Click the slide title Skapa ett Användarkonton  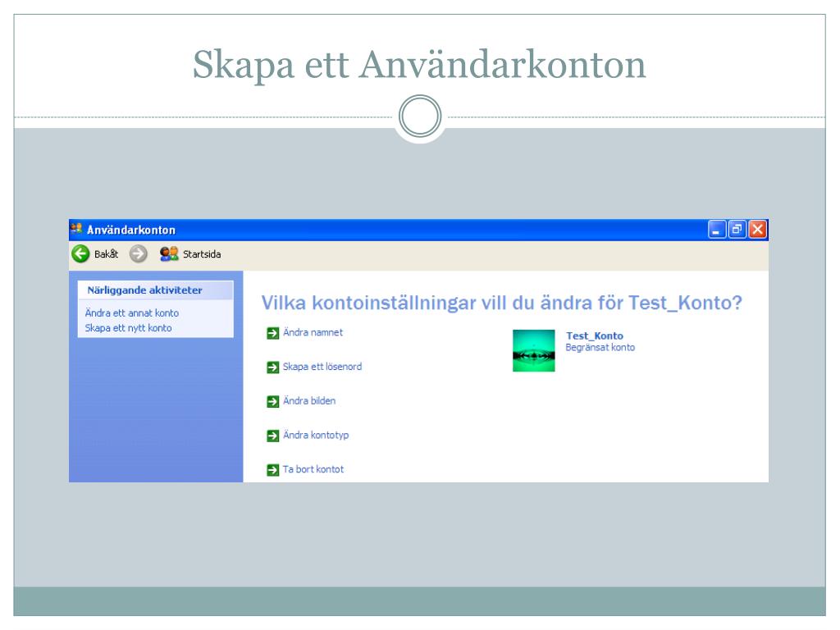(x=419, y=64)
